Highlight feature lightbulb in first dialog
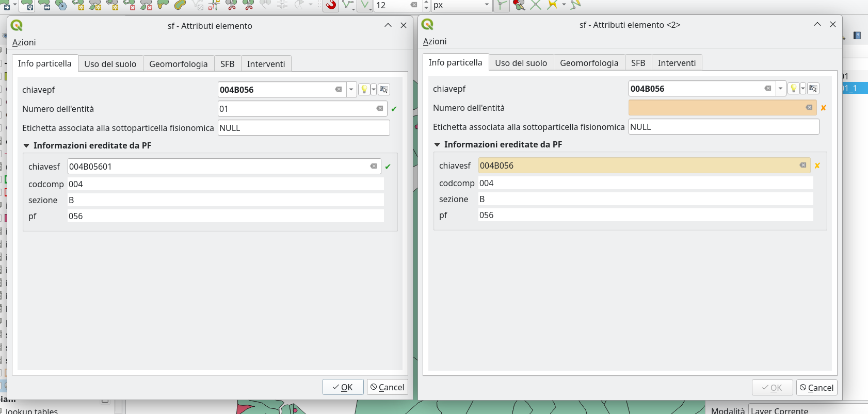Viewport: 868px width, 414px height. [364, 90]
